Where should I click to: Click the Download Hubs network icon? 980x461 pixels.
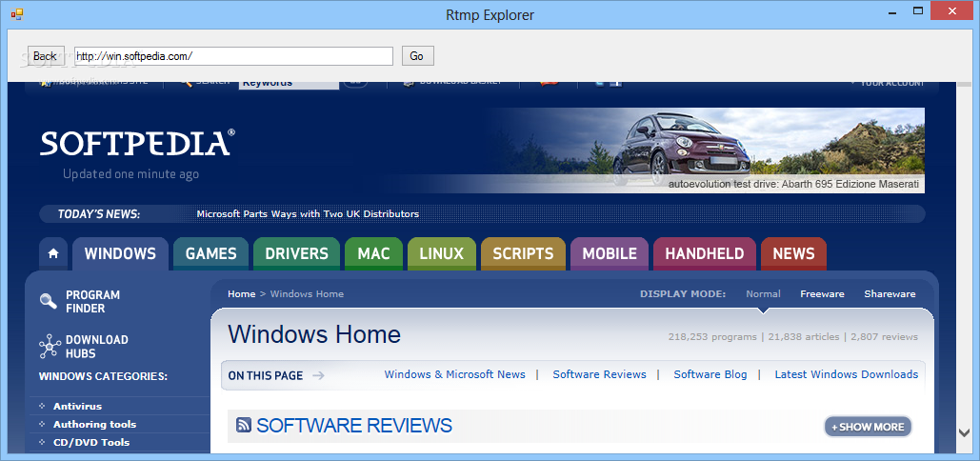click(x=50, y=347)
